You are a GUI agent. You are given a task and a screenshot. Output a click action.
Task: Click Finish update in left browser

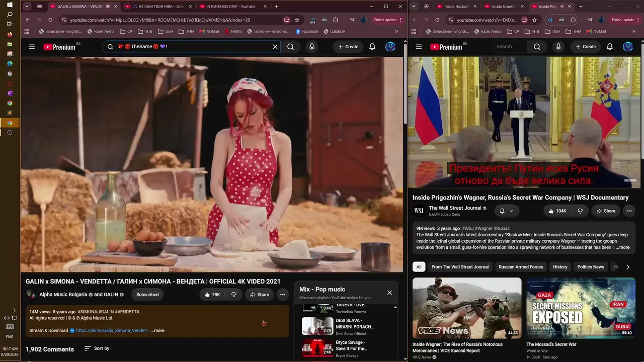coord(388,20)
